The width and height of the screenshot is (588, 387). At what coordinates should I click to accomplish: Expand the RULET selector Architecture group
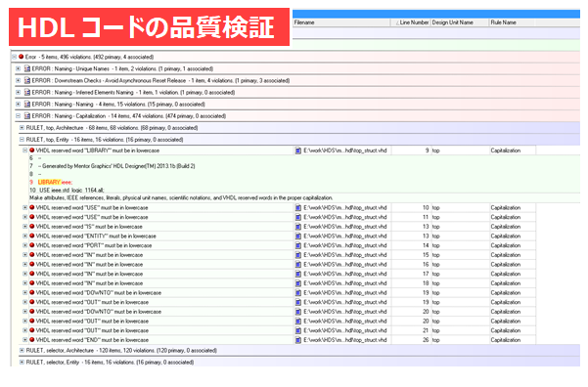coord(22,350)
